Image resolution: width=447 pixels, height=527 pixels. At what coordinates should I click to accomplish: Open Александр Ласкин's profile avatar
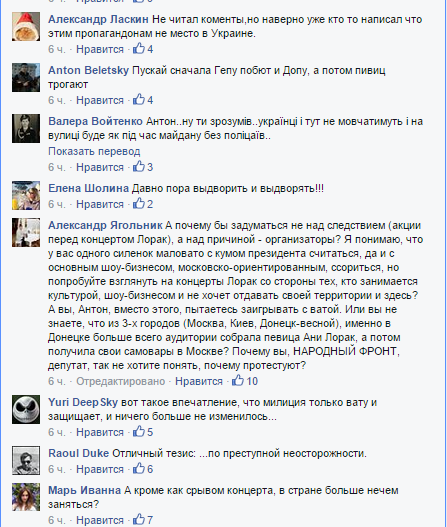click(x=26, y=27)
